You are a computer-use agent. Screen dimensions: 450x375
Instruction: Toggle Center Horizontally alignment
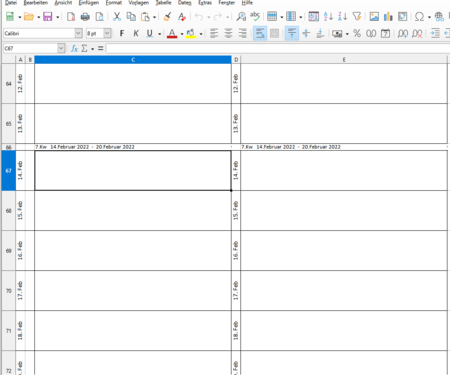[x=228, y=33]
